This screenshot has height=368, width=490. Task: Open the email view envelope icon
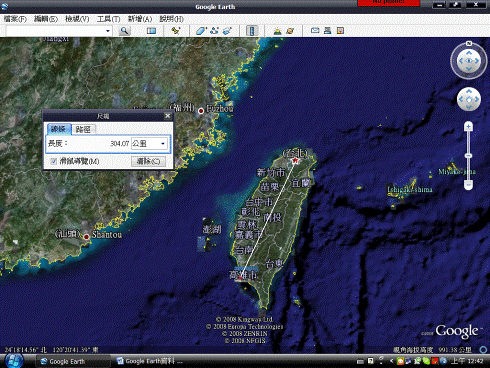point(315,31)
